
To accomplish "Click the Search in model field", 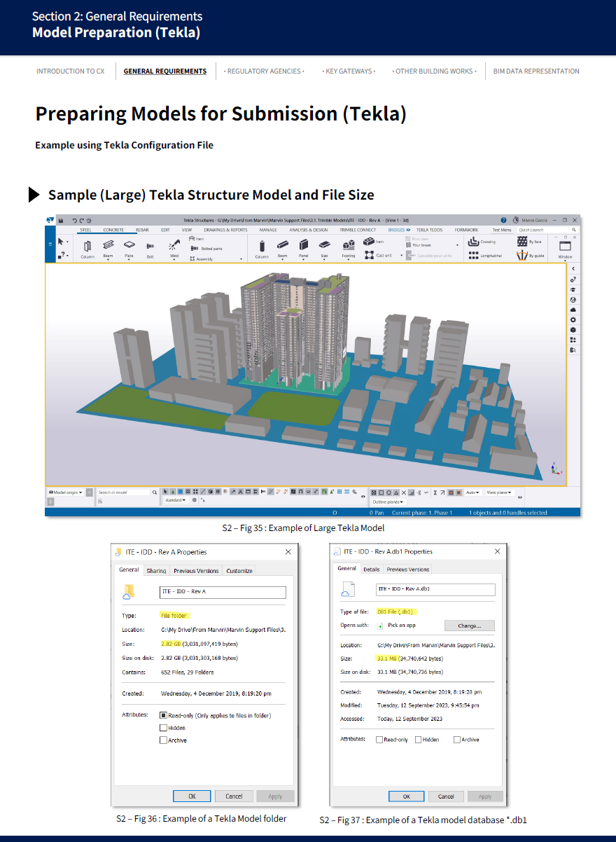I will [124, 492].
